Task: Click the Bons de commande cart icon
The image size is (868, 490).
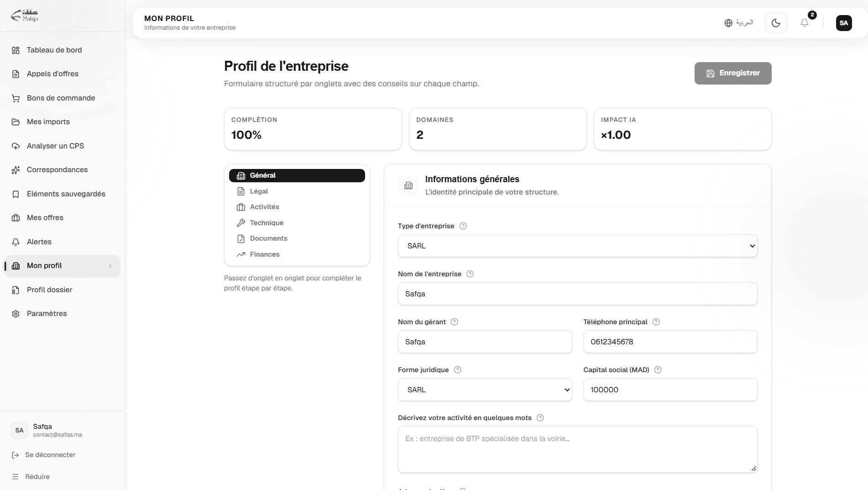Action: [16, 98]
